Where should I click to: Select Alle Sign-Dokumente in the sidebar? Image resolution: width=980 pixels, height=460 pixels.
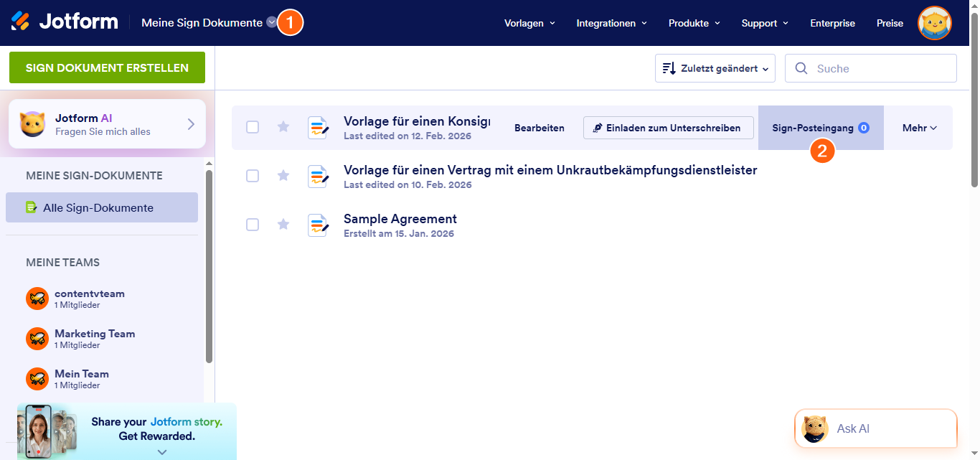100,207
